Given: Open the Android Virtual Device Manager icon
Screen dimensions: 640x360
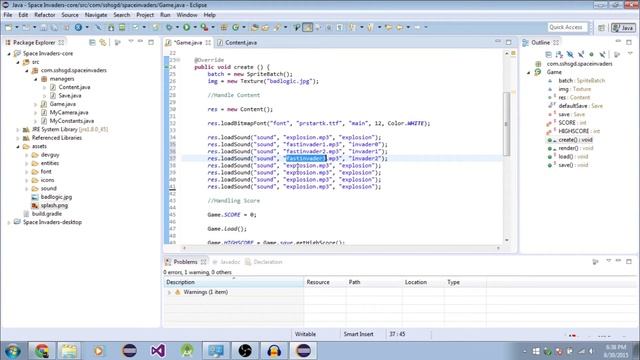Looking at the screenshot, I should (x=122, y=27).
